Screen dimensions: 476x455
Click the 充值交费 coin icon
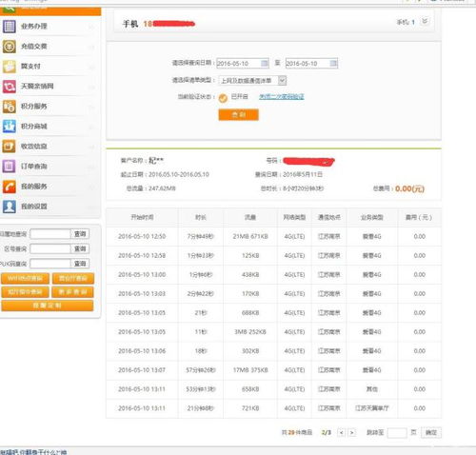pos(9,47)
